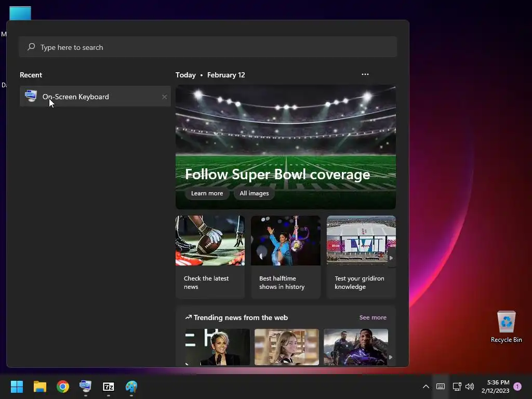Viewport: 532px width, 399px height.
Task: Focus the Type here to search field
Action: 208,47
